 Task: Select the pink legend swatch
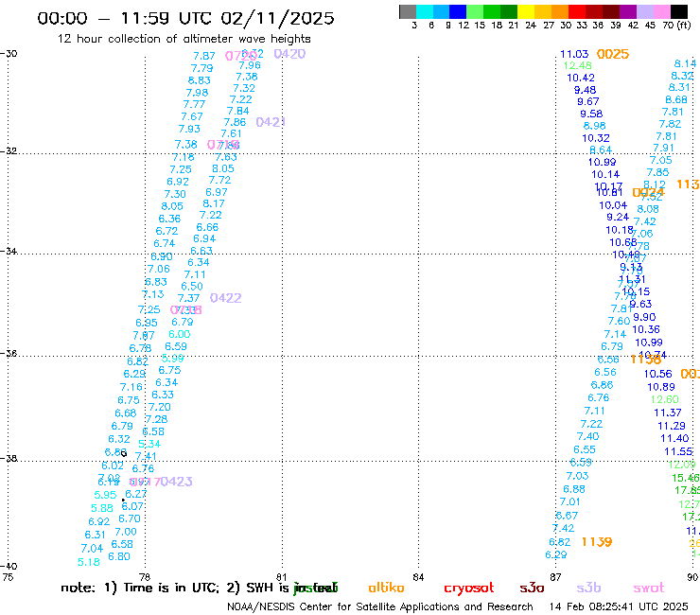pyautogui.click(x=662, y=11)
